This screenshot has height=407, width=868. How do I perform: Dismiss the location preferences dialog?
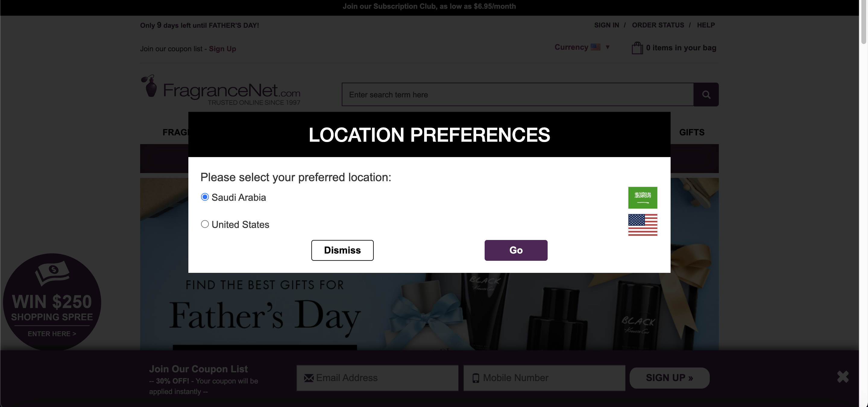[x=342, y=250]
